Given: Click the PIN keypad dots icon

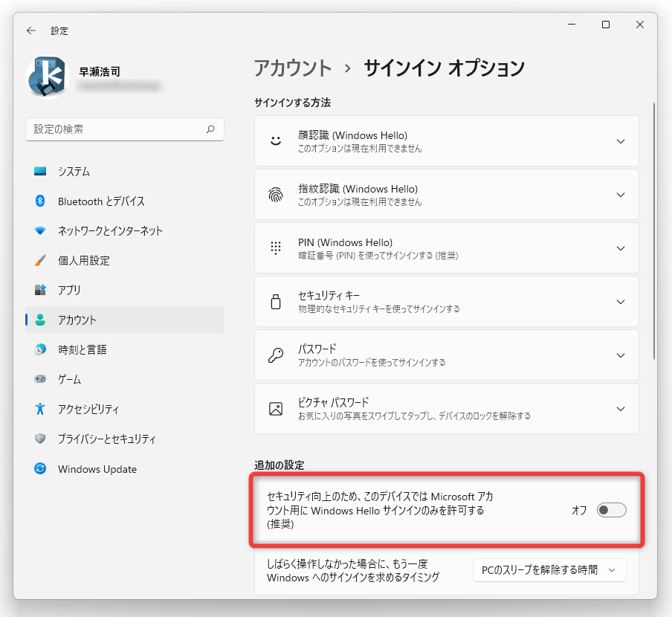Looking at the screenshot, I should coord(276,248).
